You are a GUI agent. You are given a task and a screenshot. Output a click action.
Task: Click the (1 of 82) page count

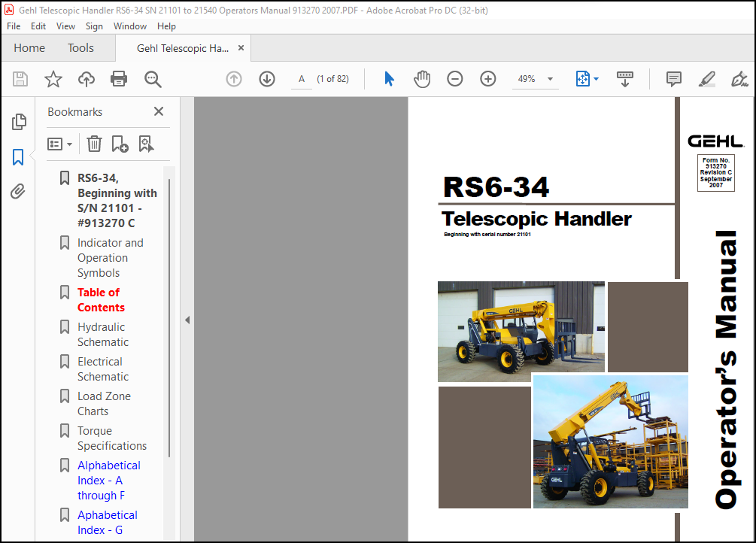coord(332,79)
